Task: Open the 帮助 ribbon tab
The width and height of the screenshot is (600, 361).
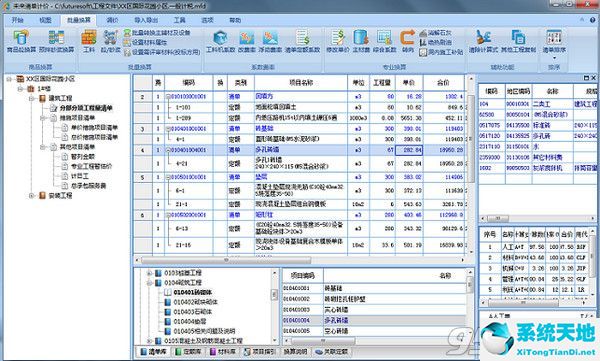Action: [235, 20]
